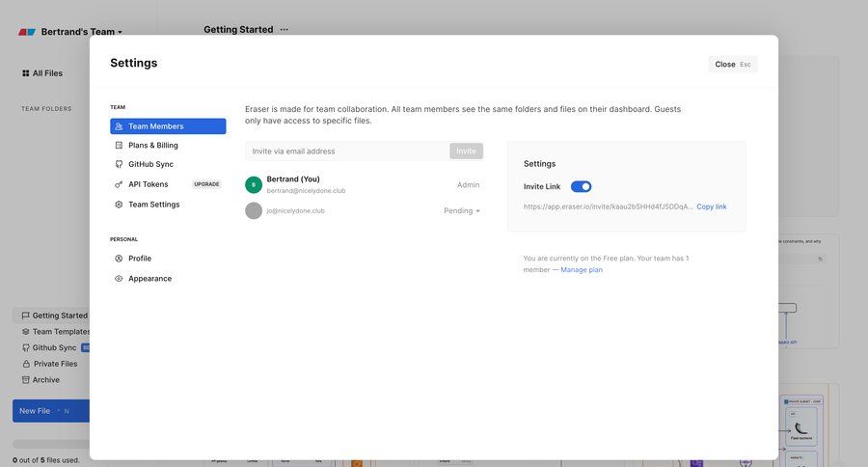Viewport: 868px width, 467px height.
Task: Click the API Tokens key icon
Action: (119, 184)
